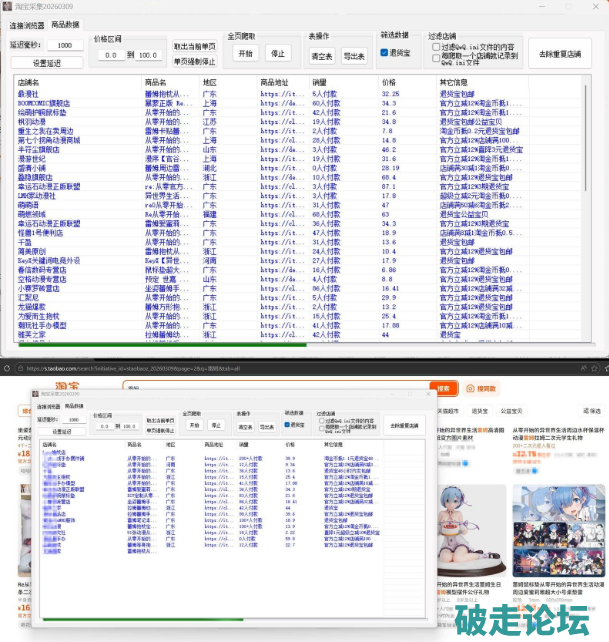Click the 去除重复店铺 button

(x=563, y=52)
